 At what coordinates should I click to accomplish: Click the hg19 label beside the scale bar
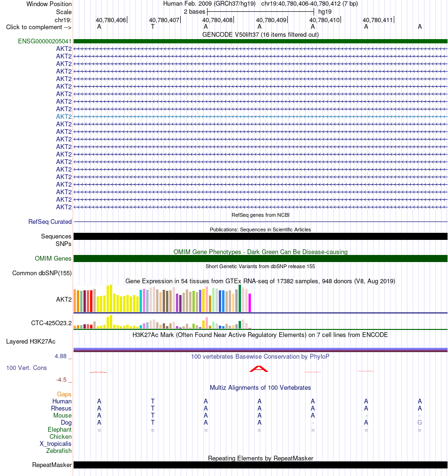[x=325, y=11]
